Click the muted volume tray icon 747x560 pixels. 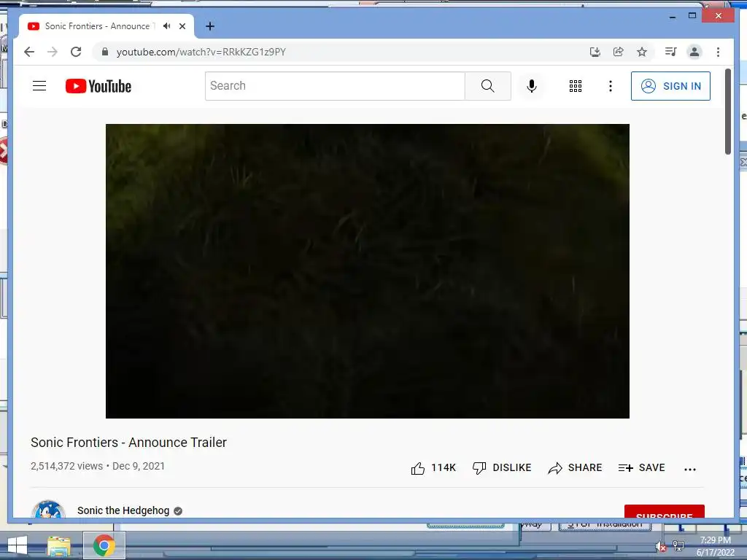(660, 547)
